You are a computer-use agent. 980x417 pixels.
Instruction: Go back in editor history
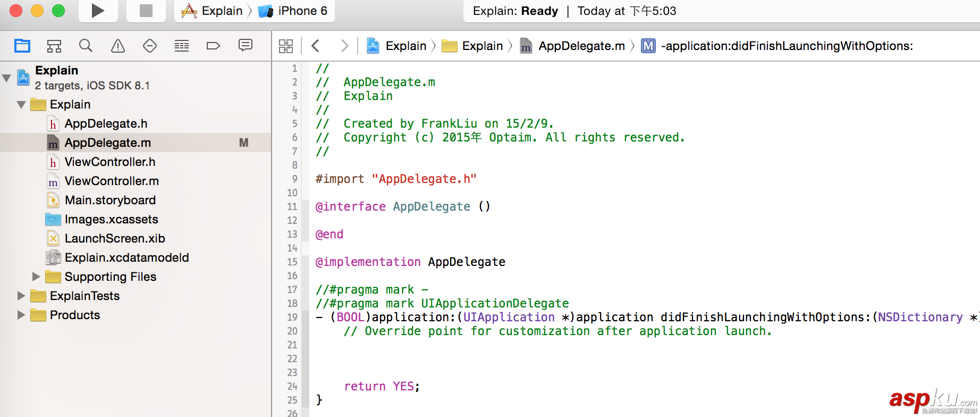click(x=316, y=46)
